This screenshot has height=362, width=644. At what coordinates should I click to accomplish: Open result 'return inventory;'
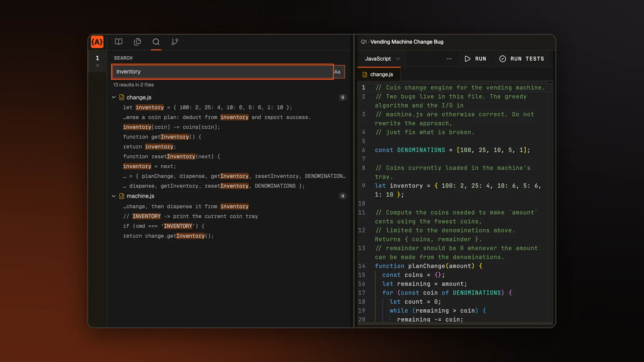pyautogui.click(x=150, y=147)
